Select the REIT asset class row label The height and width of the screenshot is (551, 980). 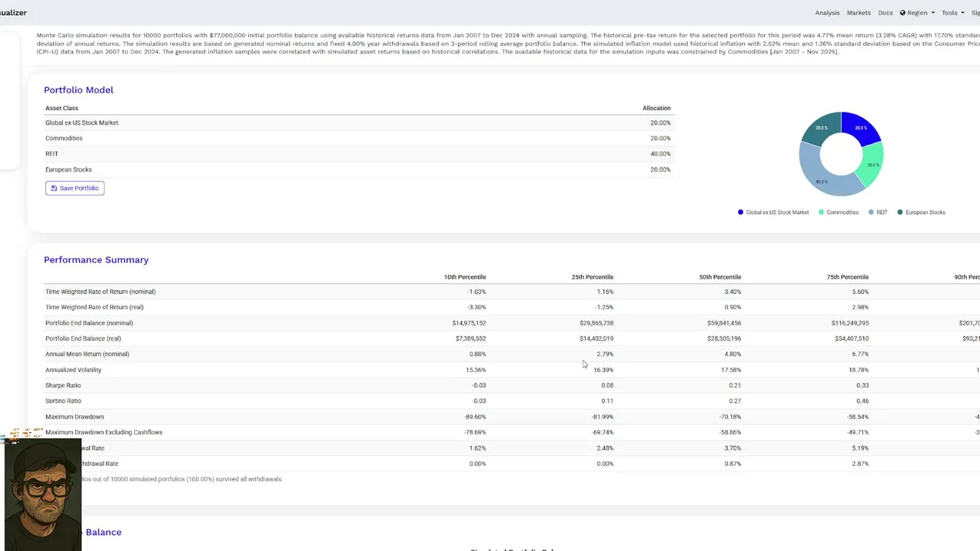[x=51, y=154]
